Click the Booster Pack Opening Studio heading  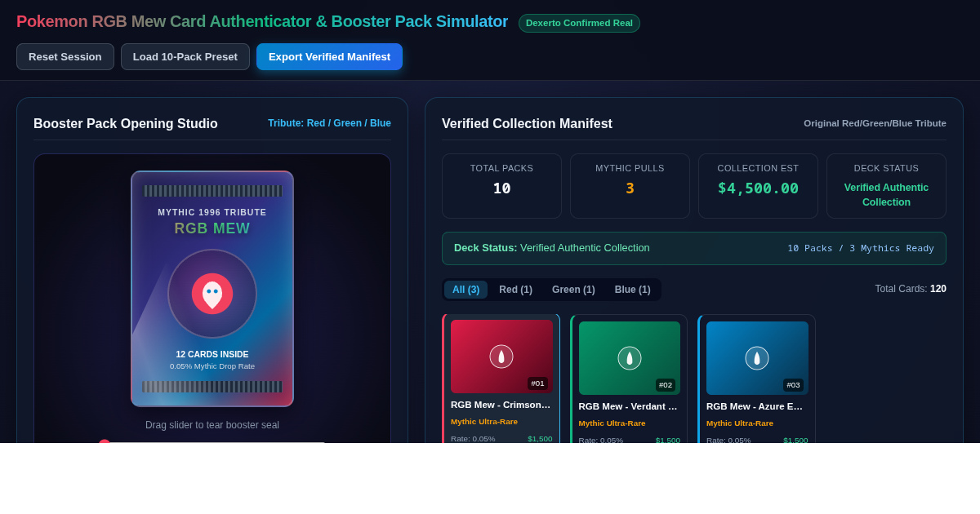pos(126,124)
